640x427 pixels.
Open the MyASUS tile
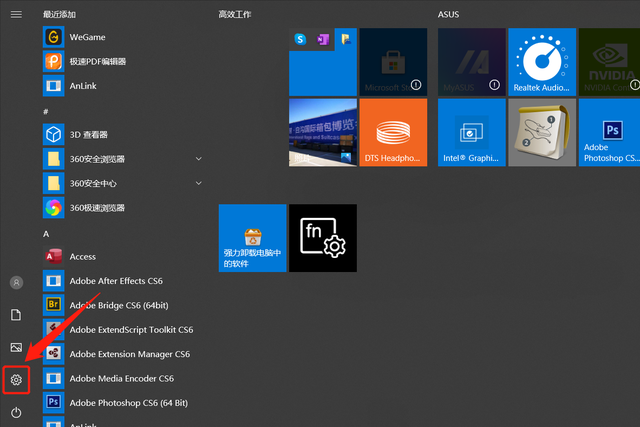471,62
